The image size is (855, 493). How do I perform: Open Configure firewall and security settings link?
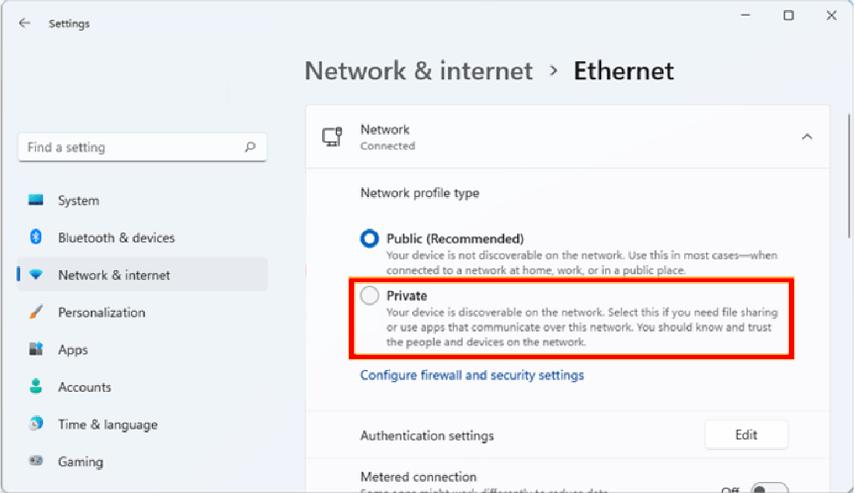pyautogui.click(x=472, y=375)
